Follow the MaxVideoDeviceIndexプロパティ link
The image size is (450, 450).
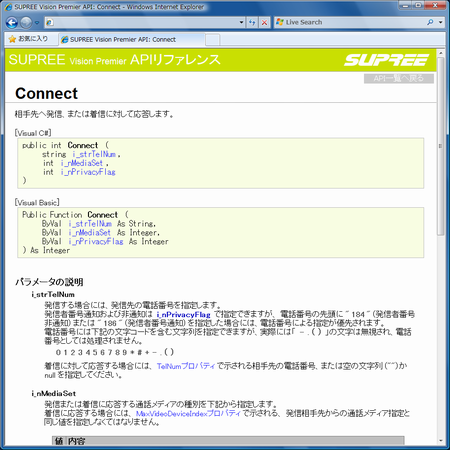pyautogui.click(x=188, y=414)
